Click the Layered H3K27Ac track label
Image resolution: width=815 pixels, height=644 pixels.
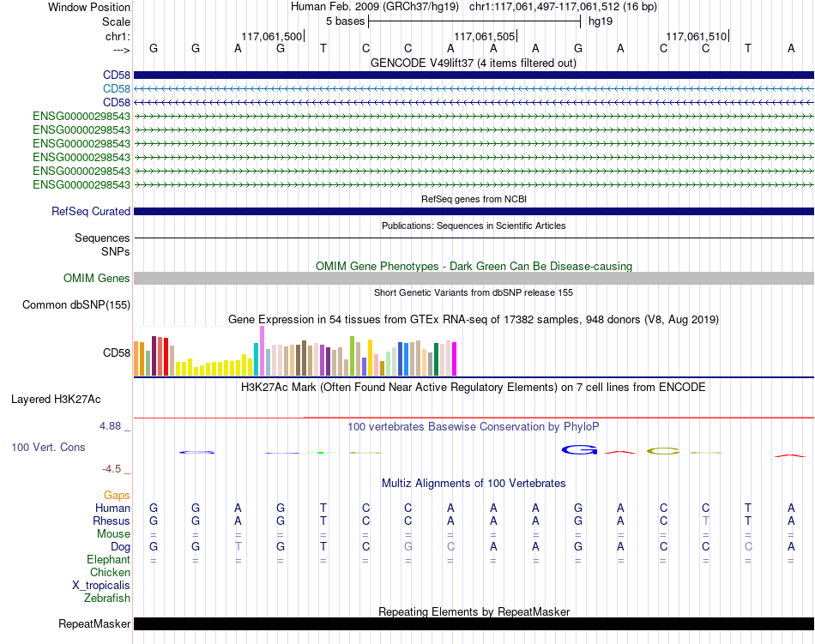coord(56,400)
